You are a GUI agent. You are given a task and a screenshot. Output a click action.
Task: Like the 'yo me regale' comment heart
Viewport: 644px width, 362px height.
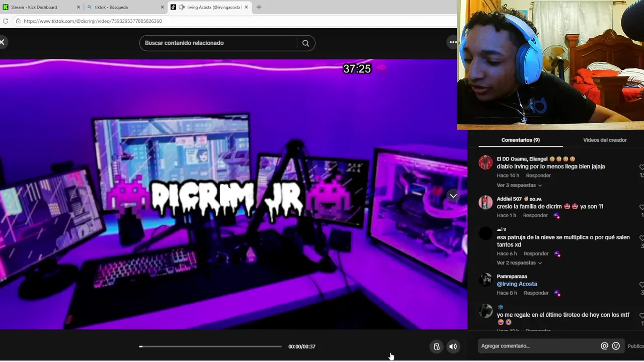tap(641, 316)
